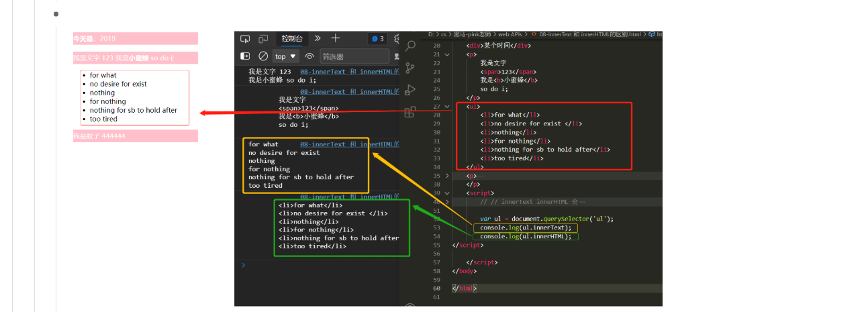Screen dimensions: 868x312
Task: Expand the folded <p> block at line 35
Action: point(448,176)
